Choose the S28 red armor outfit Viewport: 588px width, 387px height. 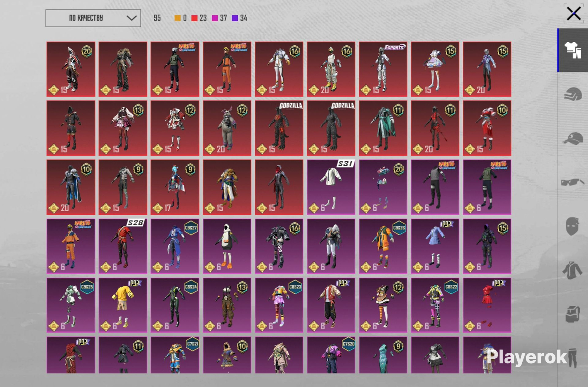click(123, 246)
